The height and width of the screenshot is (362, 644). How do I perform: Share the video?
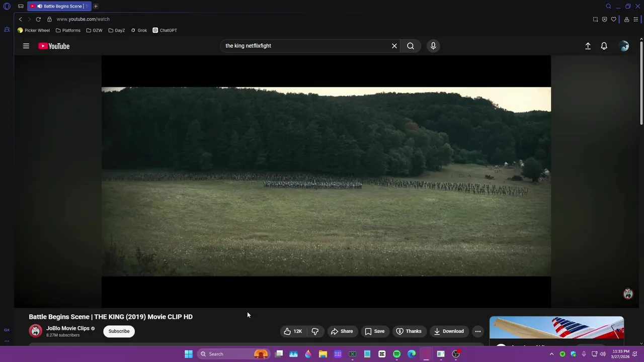342,331
